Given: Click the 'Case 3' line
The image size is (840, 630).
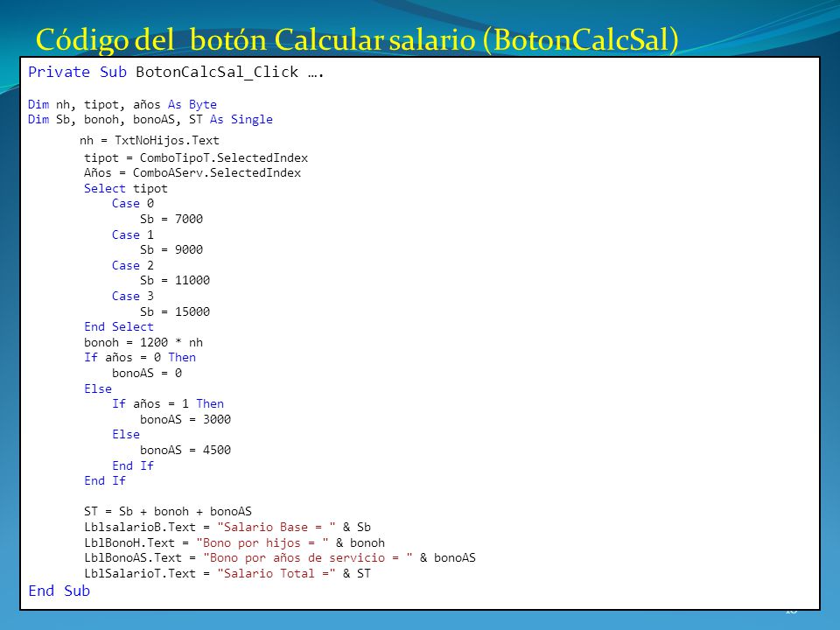Looking at the screenshot, I should click(x=133, y=297).
